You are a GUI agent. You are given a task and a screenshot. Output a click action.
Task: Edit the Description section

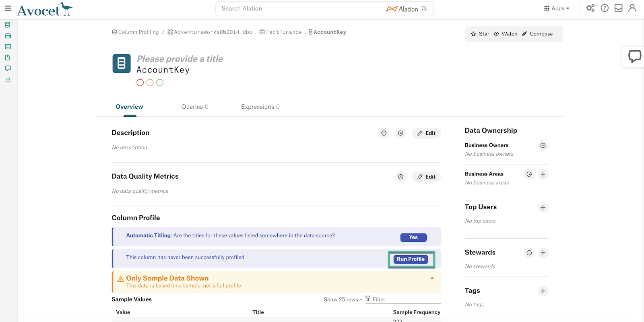coord(426,133)
